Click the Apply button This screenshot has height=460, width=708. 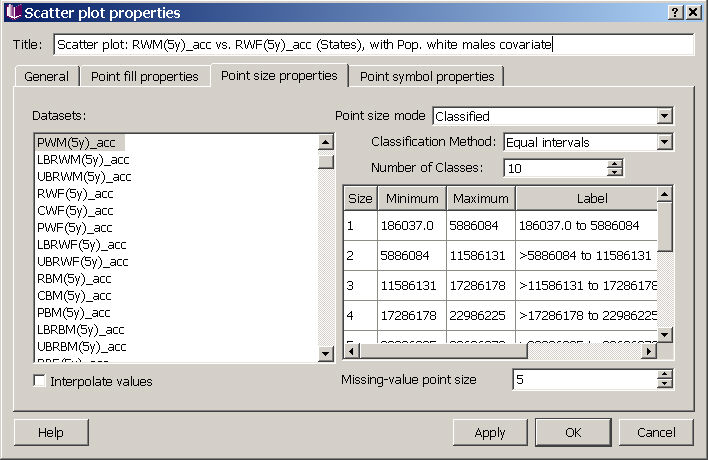(490, 432)
